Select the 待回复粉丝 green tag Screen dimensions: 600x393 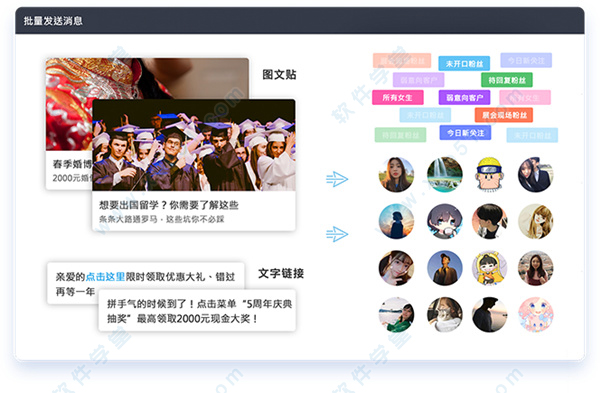(x=507, y=80)
